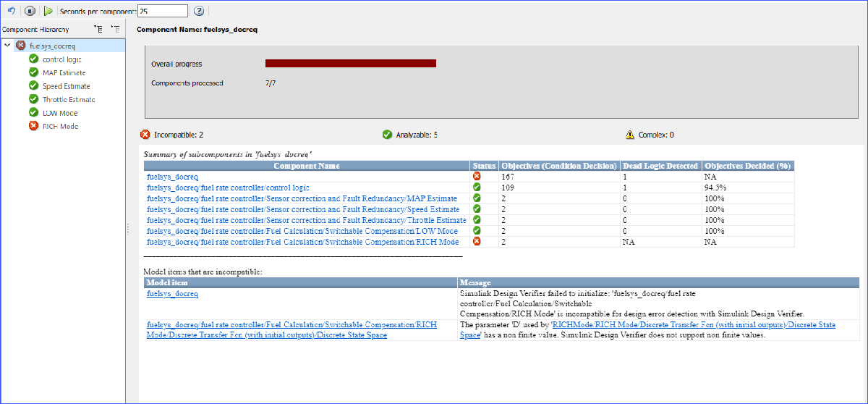Open the fuelsys_docreq link in the summary table

[x=172, y=176]
